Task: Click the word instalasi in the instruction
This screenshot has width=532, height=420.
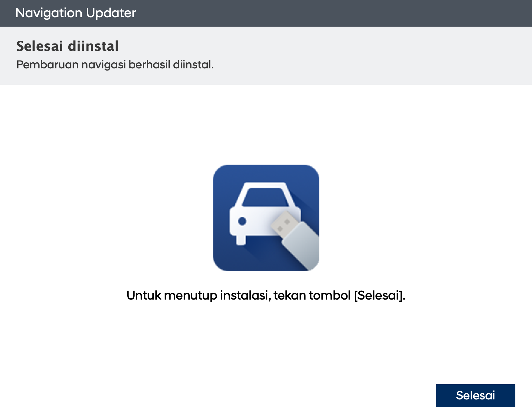Action: click(245, 295)
